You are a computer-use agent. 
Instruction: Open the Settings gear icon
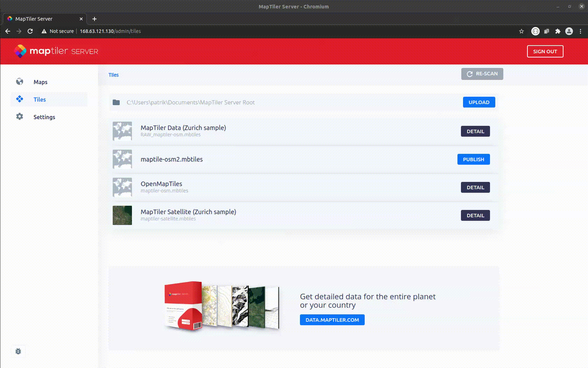tap(20, 116)
